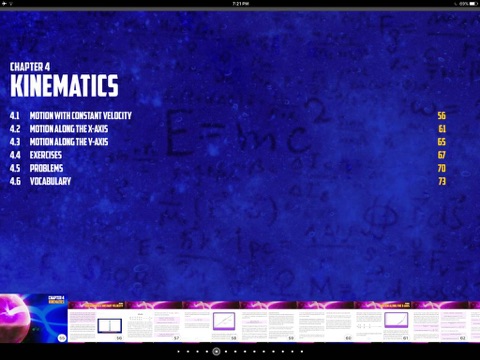Select the section number 4.6 label
Image resolution: width=480 pixels, height=360 pixels.
(x=15, y=181)
